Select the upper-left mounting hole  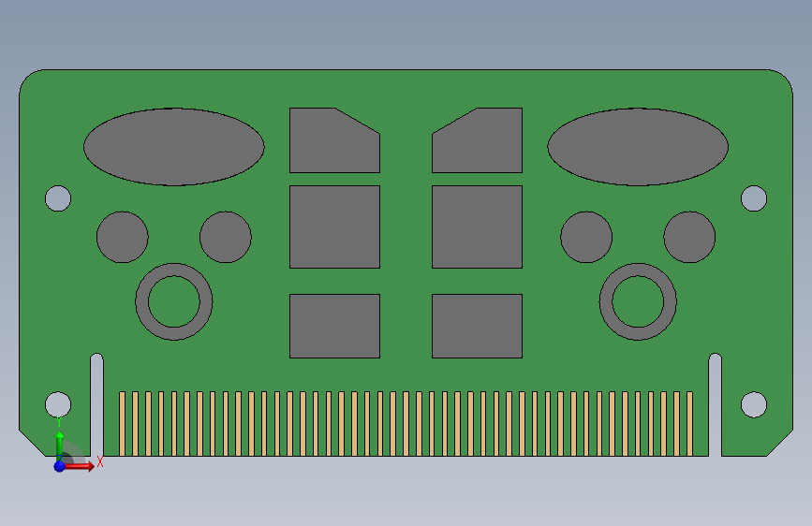pos(58,198)
